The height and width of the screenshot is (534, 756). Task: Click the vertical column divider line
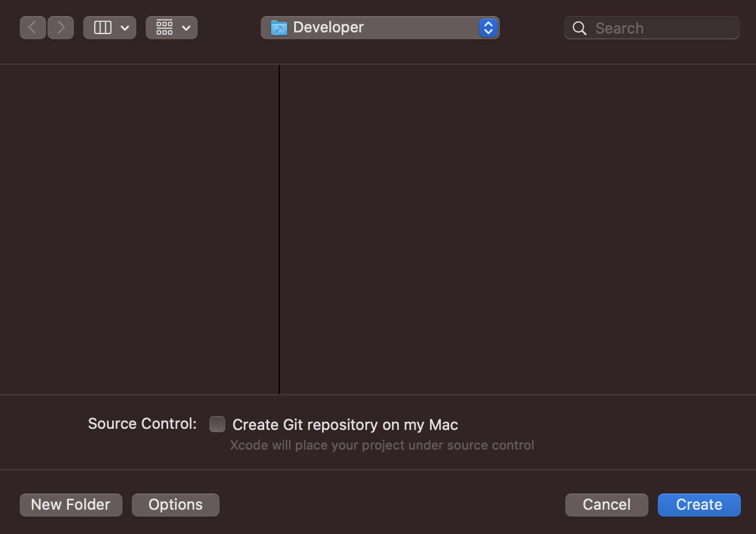tap(279, 229)
